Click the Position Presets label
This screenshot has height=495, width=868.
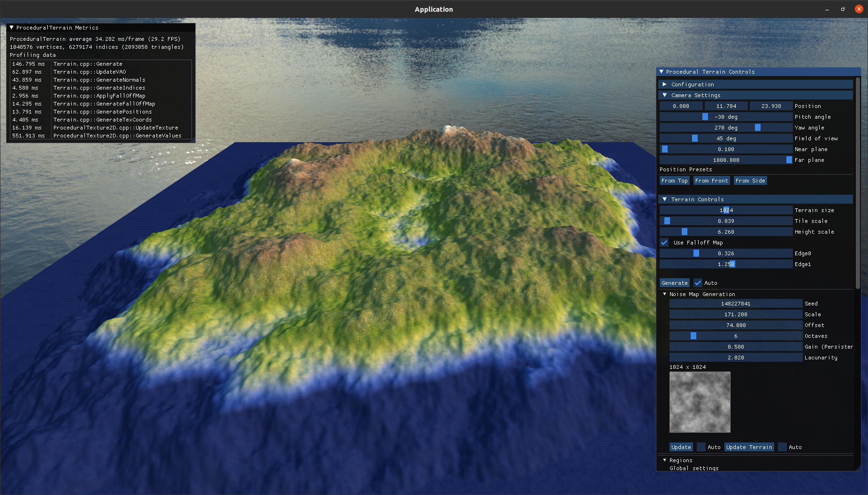click(686, 169)
